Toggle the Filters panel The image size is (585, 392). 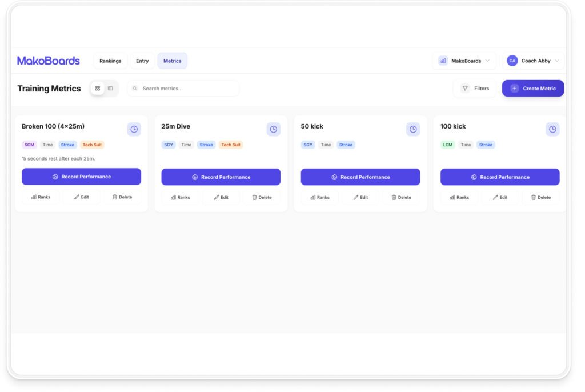tap(475, 89)
